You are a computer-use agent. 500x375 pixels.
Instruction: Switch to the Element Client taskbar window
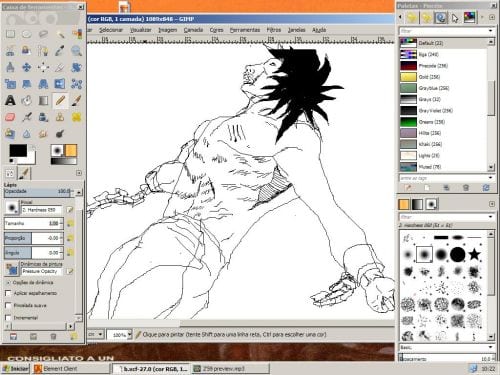click(x=72, y=369)
